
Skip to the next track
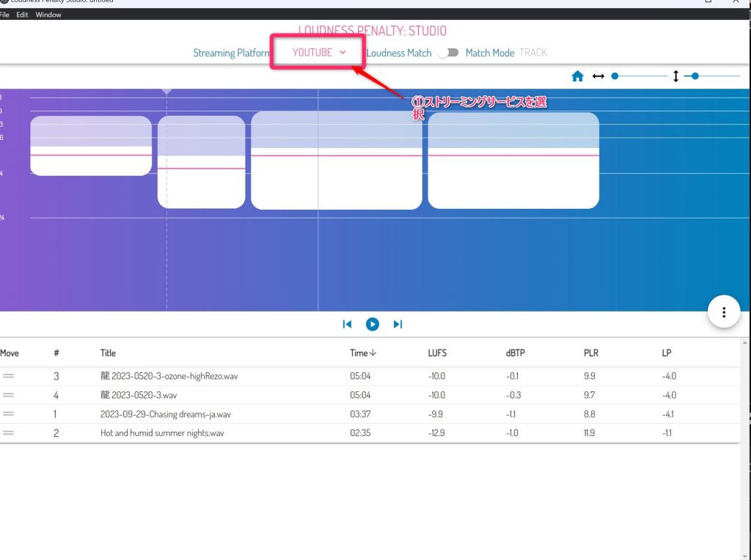coord(398,324)
